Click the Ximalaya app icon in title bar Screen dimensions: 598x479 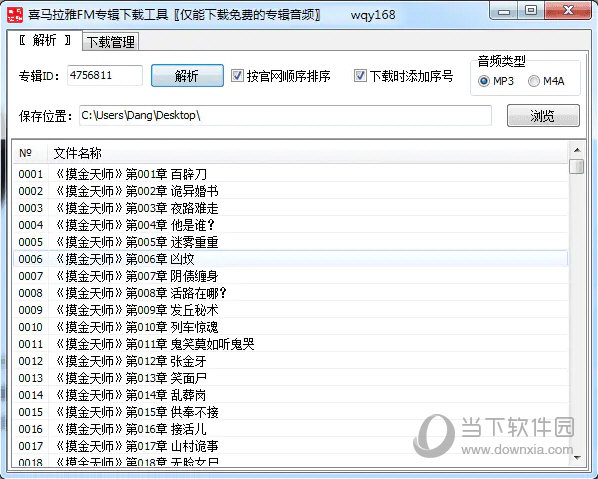coord(15,14)
